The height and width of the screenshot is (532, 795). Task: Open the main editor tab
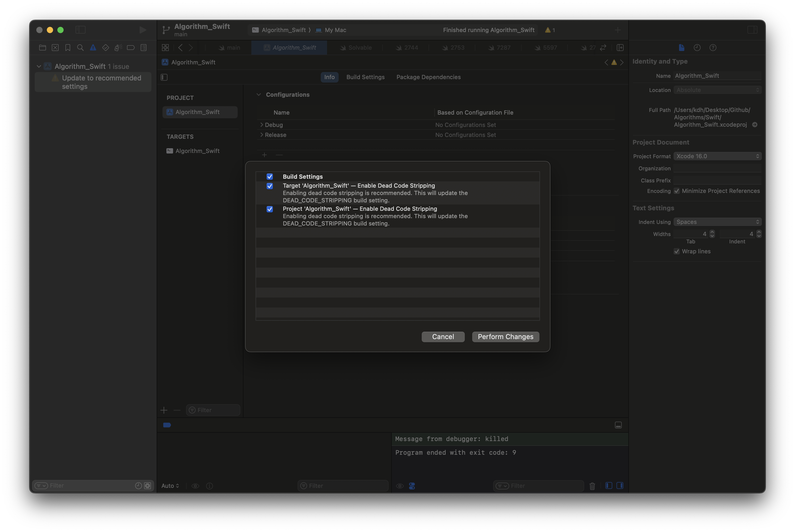point(229,48)
